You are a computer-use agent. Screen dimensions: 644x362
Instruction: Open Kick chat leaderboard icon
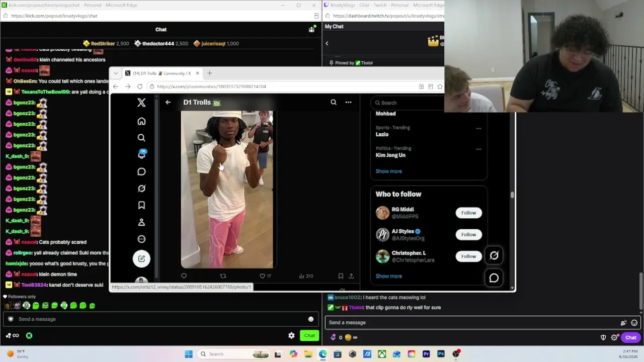click(311, 30)
